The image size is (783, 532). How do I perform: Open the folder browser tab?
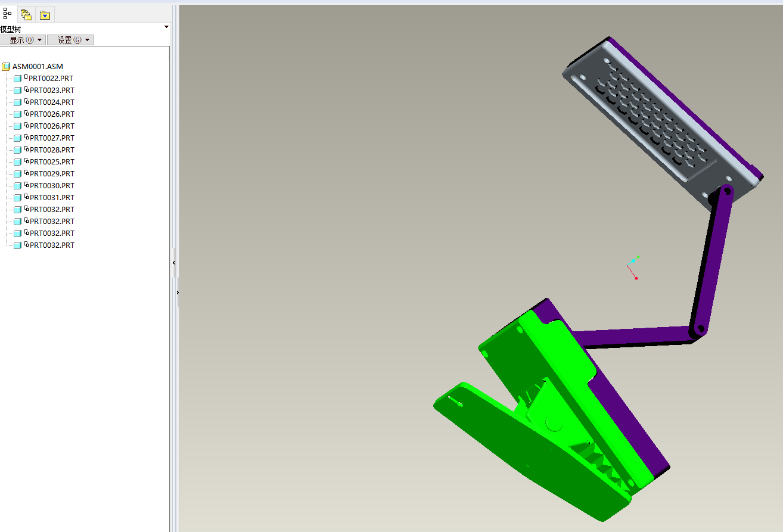click(x=26, y=15)
